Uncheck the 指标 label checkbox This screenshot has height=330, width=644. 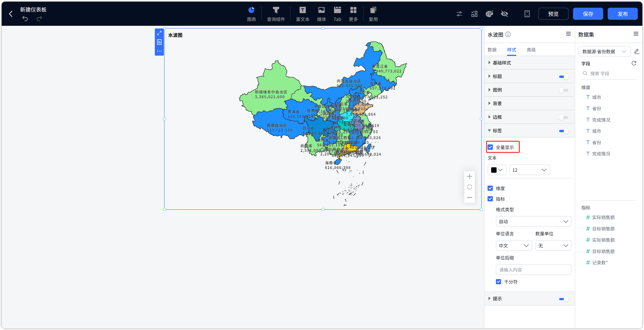tap(490, 199)
